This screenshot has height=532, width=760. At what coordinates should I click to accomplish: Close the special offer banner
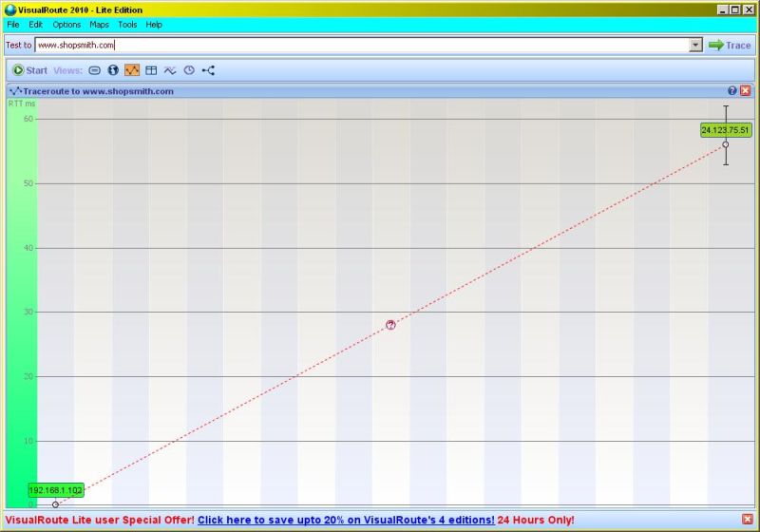pos(748,520)
